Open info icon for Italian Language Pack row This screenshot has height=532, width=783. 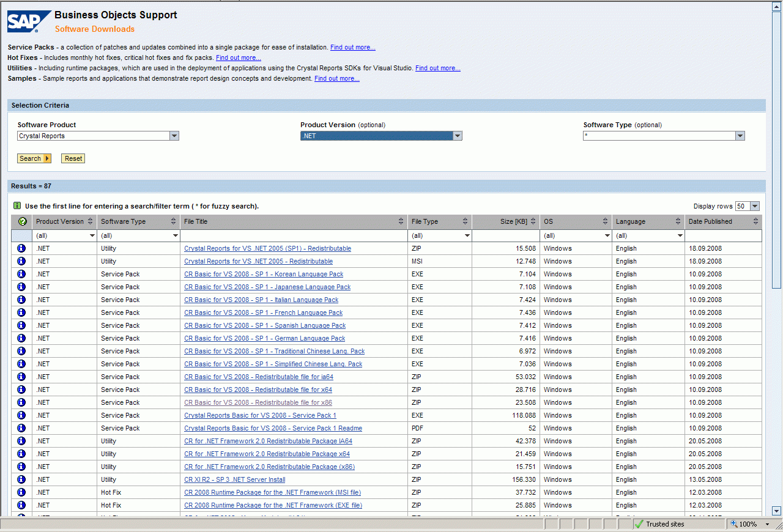click(21, 300)
